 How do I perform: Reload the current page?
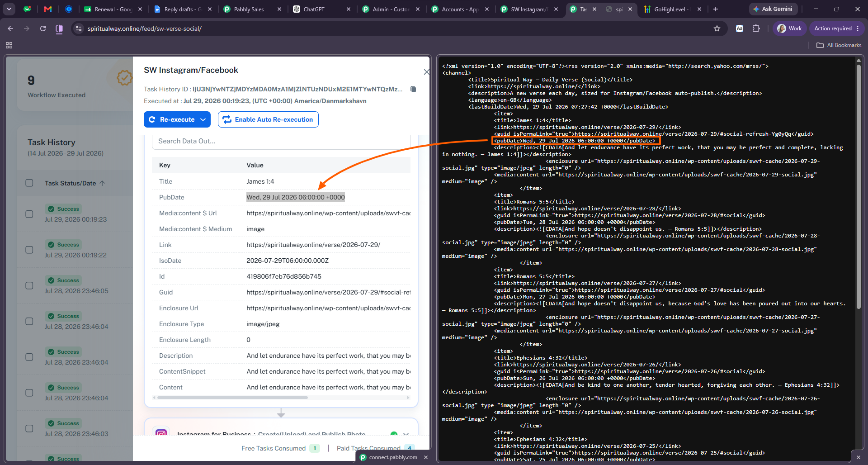[43, 28]
